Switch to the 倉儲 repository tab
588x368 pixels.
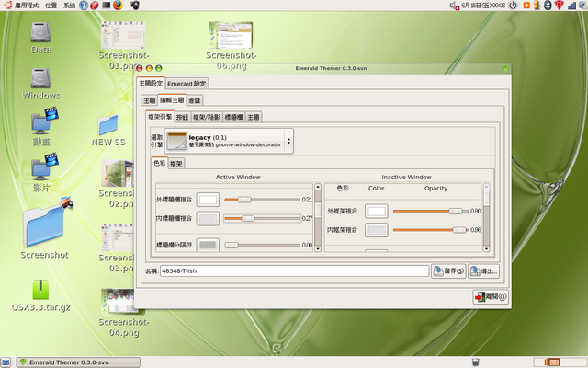pos(194,100)
